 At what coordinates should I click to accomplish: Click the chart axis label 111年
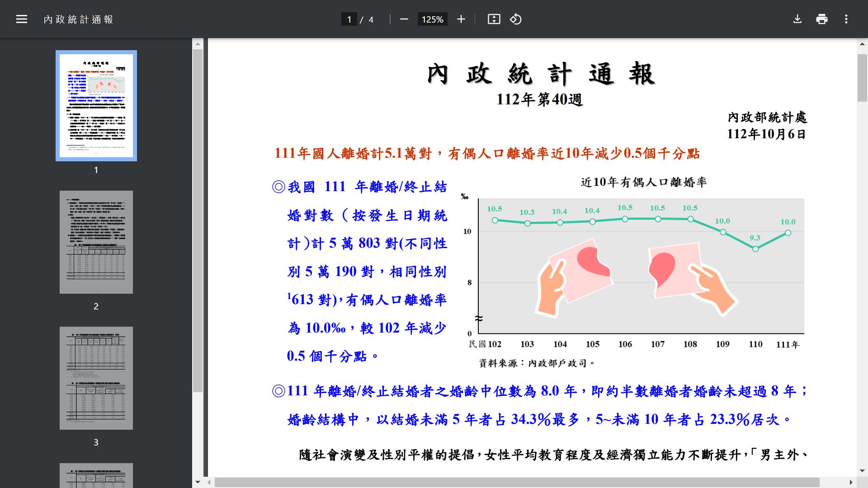788,344
